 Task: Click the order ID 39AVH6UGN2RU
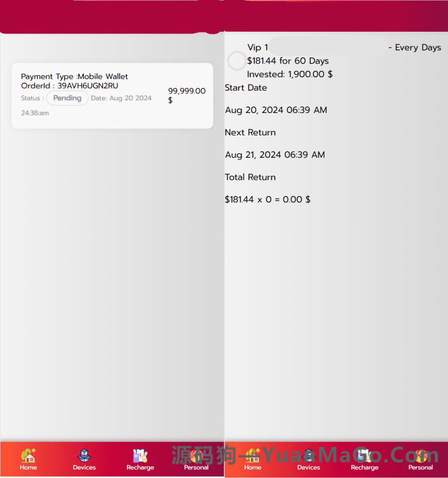[x=88, y=86]
